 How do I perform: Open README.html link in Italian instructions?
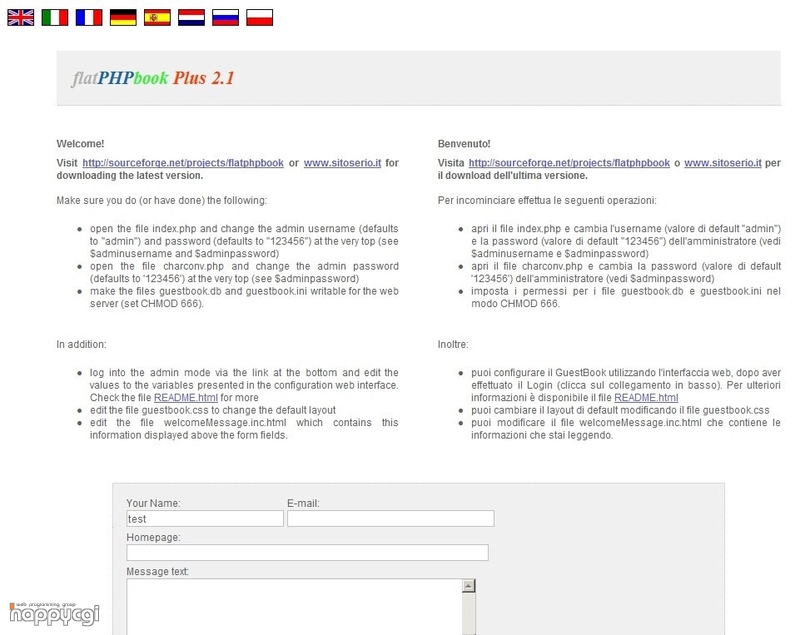click(646, 397)
